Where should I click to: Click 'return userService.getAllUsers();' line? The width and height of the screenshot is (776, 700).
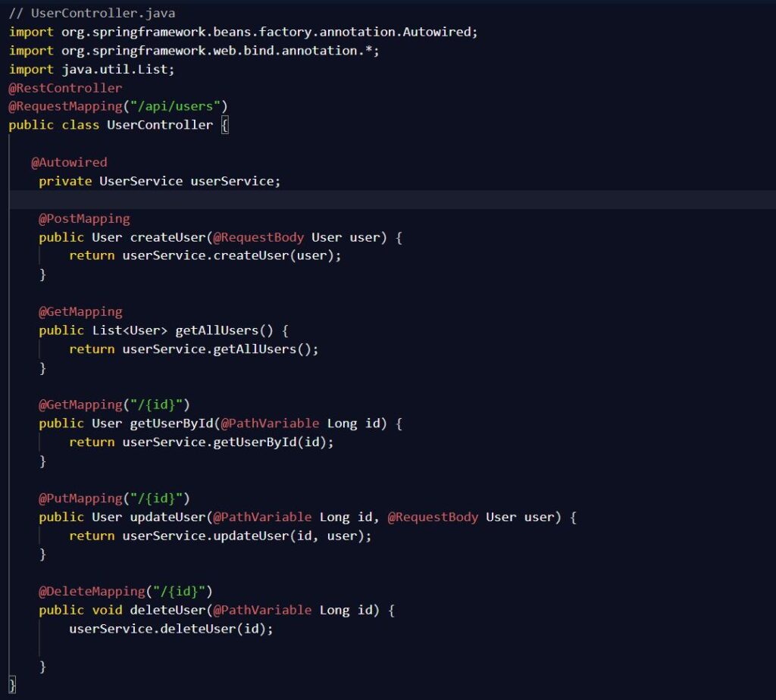(x=194, y=349)
